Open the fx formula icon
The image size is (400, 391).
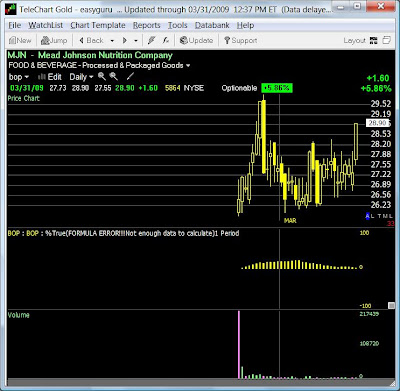(x=166, y=41)
